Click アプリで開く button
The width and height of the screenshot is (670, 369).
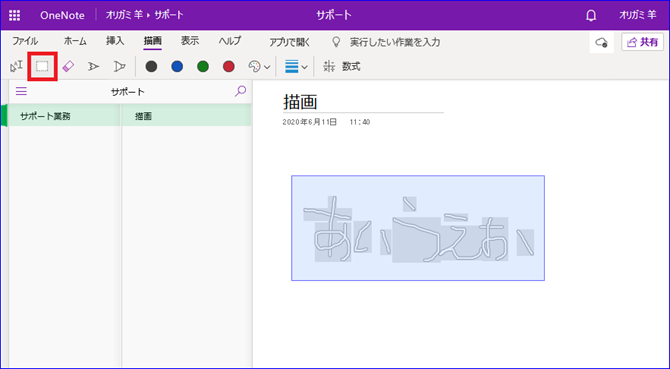point(290,42)
